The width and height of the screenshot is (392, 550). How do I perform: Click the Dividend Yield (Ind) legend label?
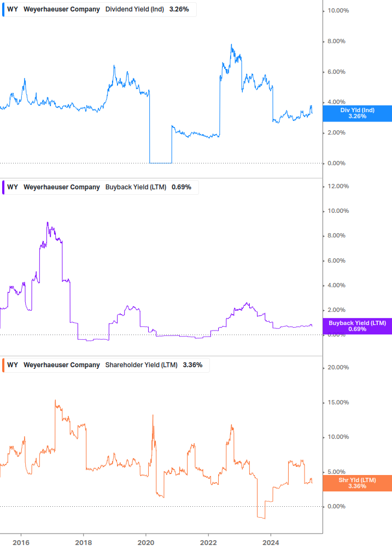[134, 9]
